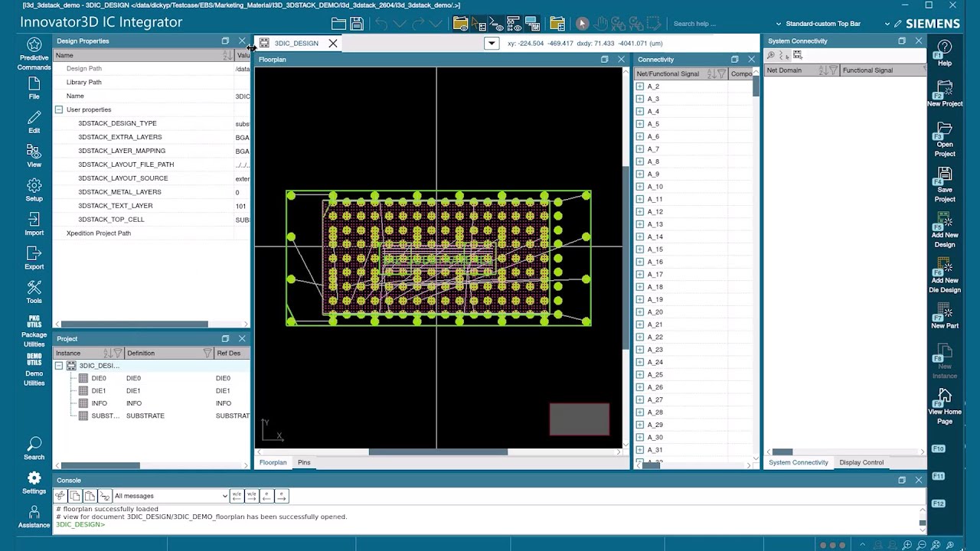
Task: Switch to Display Control tab
Action: (861, 462)
